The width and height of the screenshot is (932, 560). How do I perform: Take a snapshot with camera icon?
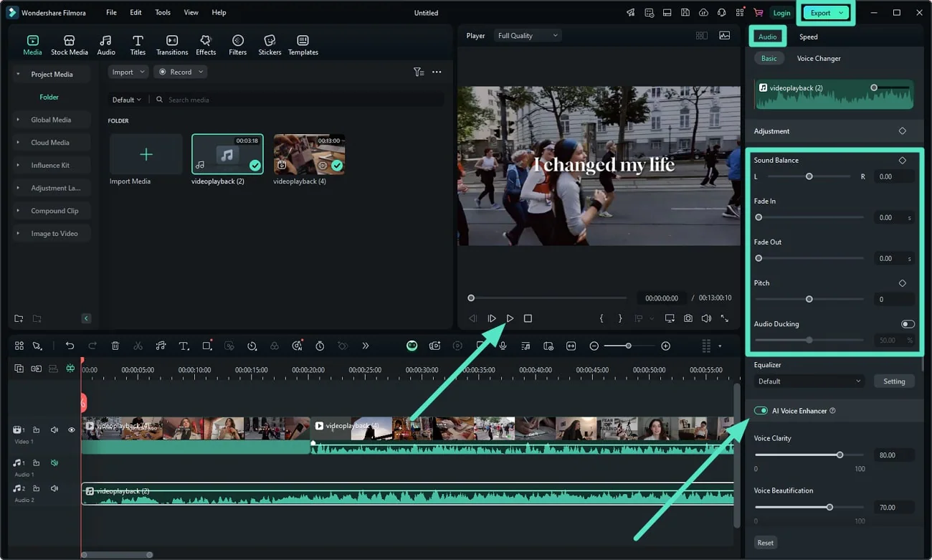click(x=688, y=318)
